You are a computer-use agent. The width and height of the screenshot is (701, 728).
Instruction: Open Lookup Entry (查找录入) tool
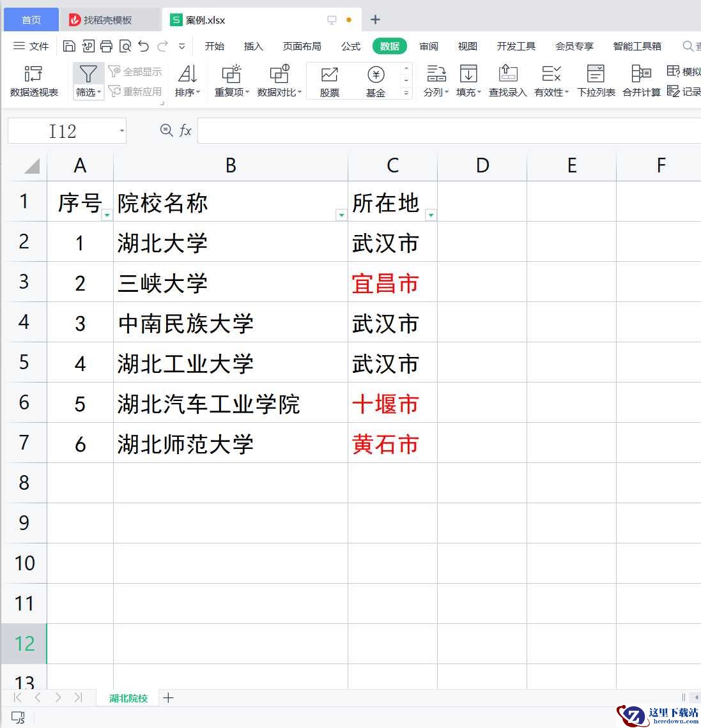(508, 81)
